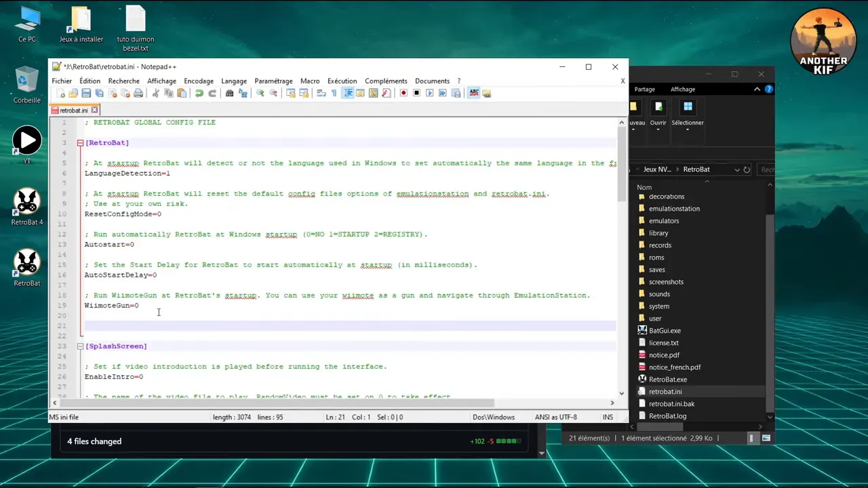This screenshot has height=488, width=868.
Task: Toggle the indent guide toolbar button
Action: pos(348,94)
